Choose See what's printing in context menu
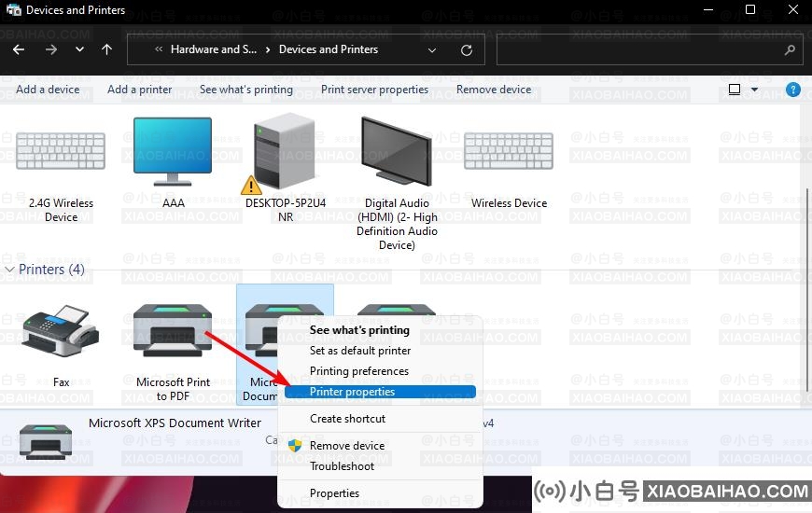 pos(359,330)
